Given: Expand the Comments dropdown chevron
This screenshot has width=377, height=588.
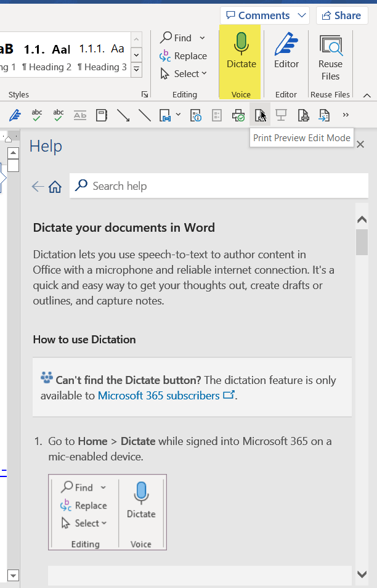Looking at the screenshot, I should click(302, 15).
